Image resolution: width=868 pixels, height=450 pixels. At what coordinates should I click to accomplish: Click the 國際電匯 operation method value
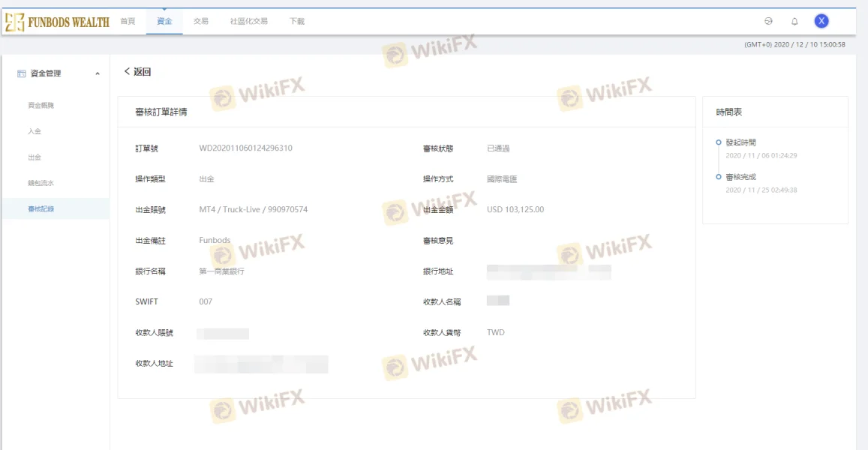point(502,178)
